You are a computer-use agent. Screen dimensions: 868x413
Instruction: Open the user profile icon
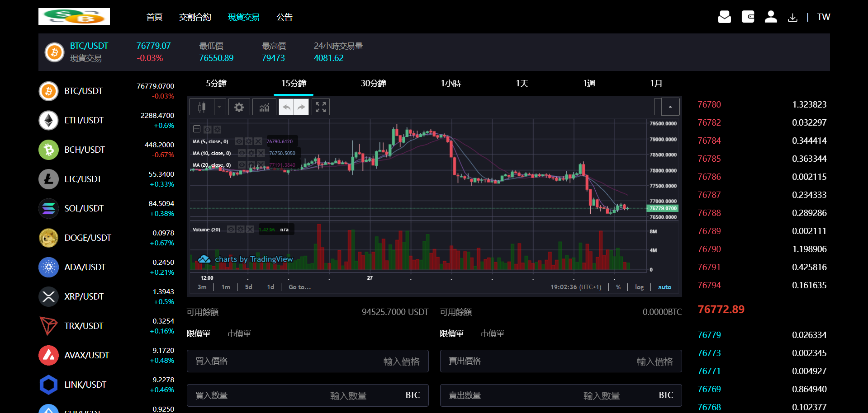point(771,17)
